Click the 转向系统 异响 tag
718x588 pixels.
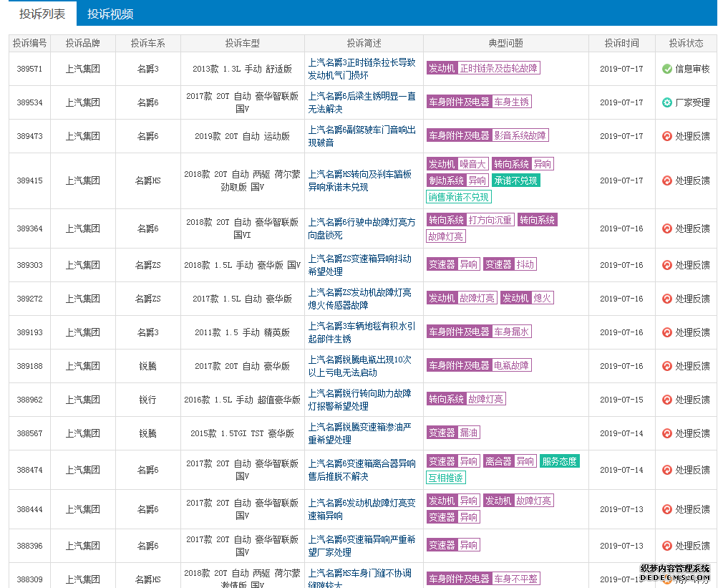(x=523, y=164)
